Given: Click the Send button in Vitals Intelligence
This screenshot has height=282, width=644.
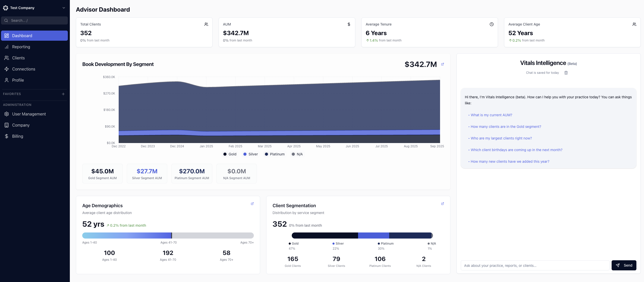Looking at the screenshot, I should [624, 265].
